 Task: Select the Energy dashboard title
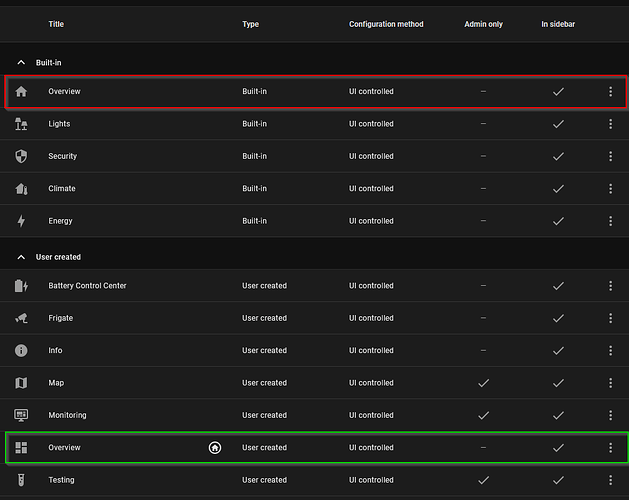point(60,221)
